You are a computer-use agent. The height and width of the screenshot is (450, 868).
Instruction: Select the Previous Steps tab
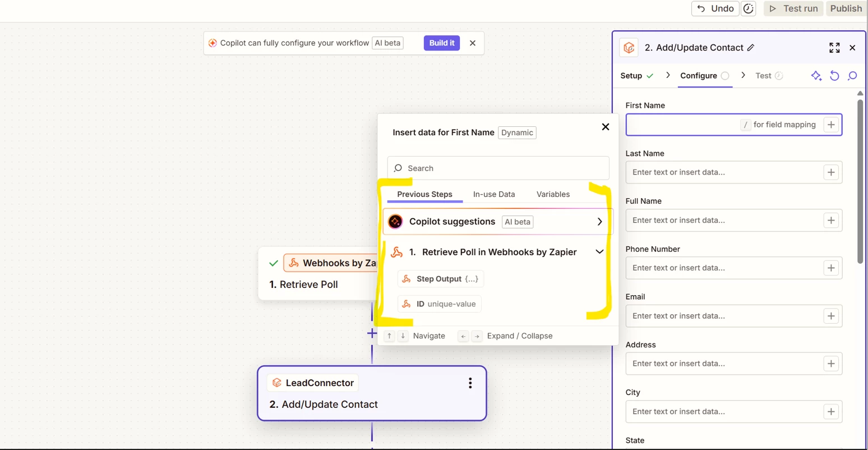click(x=424, y=194)
